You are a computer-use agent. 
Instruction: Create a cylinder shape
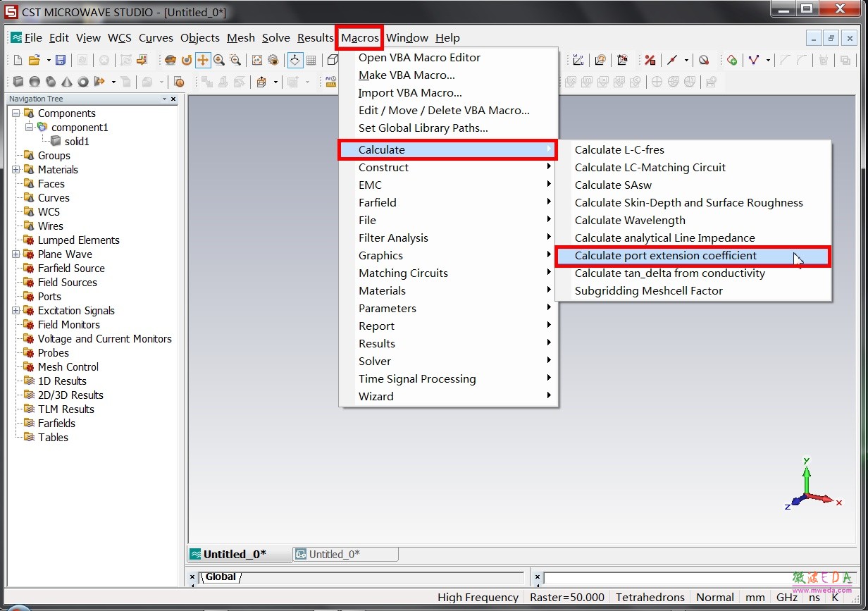(x=51, y=82)
